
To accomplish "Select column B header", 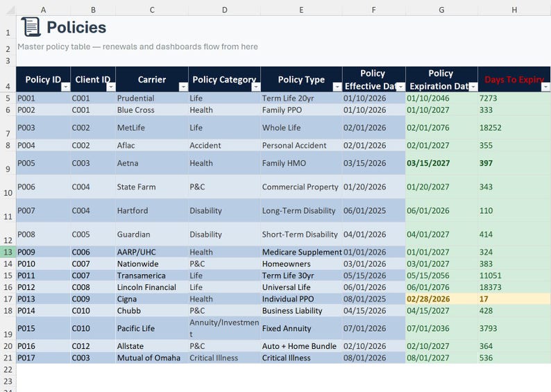I will click(93, 10).
